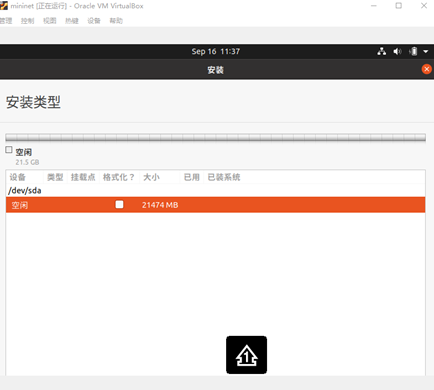434x390 pixels.
Task: Click the 已装系统 column header
Action: (x=224, y=177)
